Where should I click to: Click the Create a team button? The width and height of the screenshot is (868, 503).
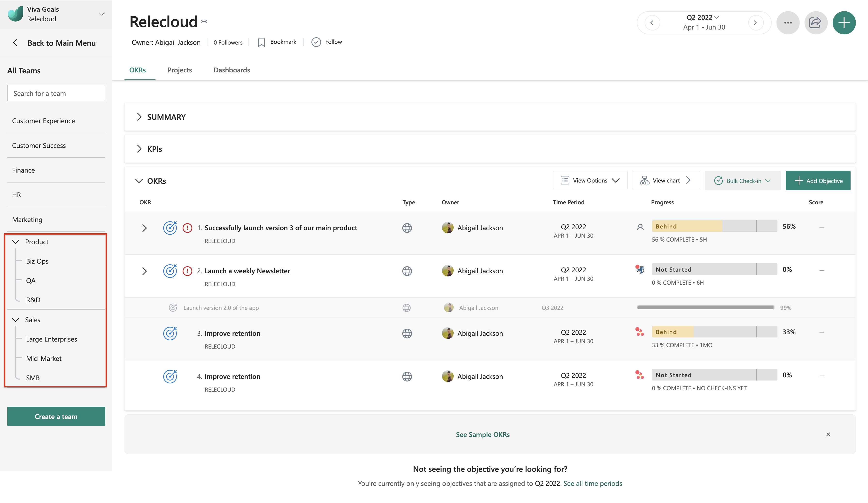56,416
